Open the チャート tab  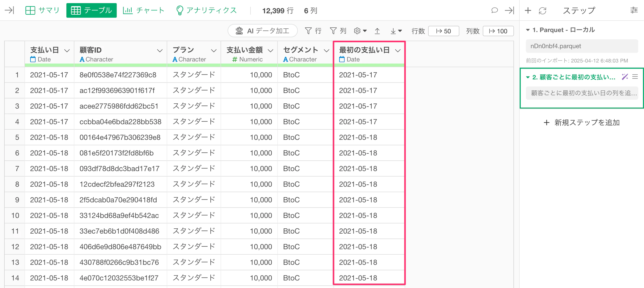144,10
